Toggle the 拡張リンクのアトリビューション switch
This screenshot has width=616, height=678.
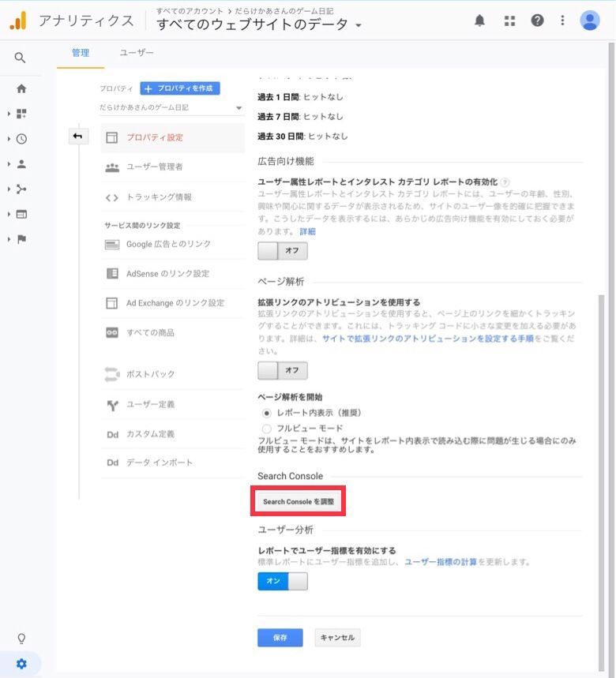tap(283, 370)
